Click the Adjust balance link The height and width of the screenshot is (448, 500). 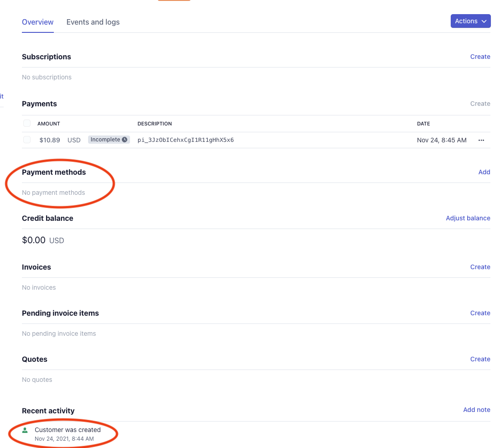(468, 218)
